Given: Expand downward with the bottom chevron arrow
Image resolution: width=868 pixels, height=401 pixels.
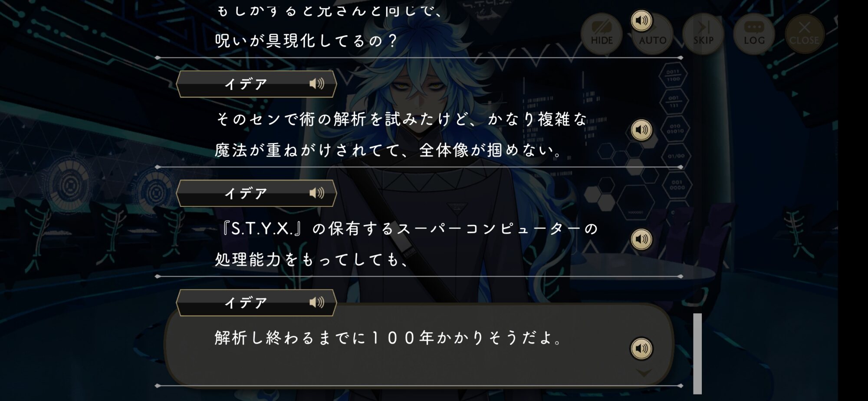Looking at the screenshot, I should point(644,373).
